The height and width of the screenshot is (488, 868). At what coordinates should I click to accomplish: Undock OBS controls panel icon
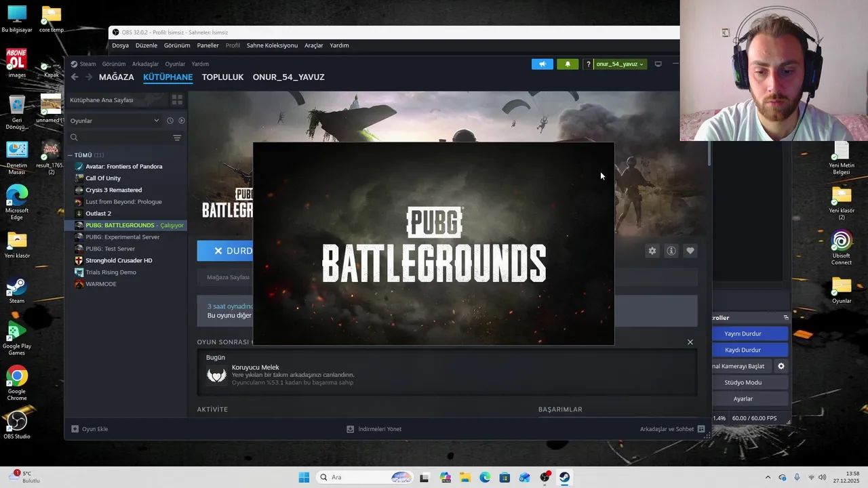coord(786,317)
